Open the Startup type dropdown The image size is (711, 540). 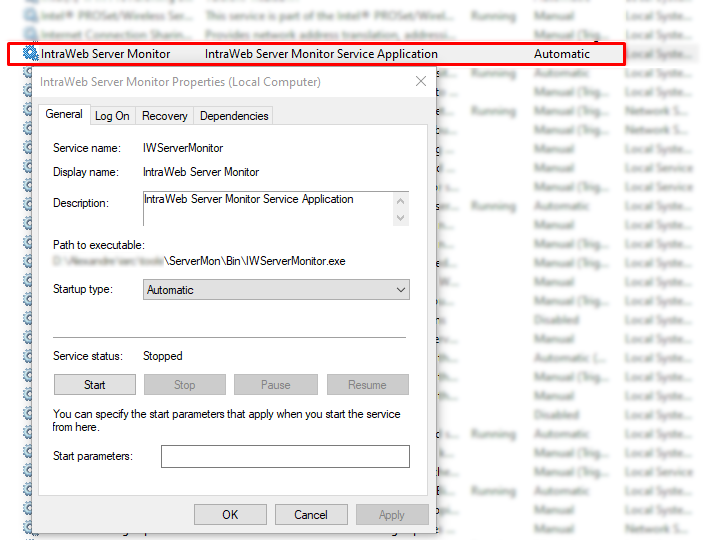(276, 290)
